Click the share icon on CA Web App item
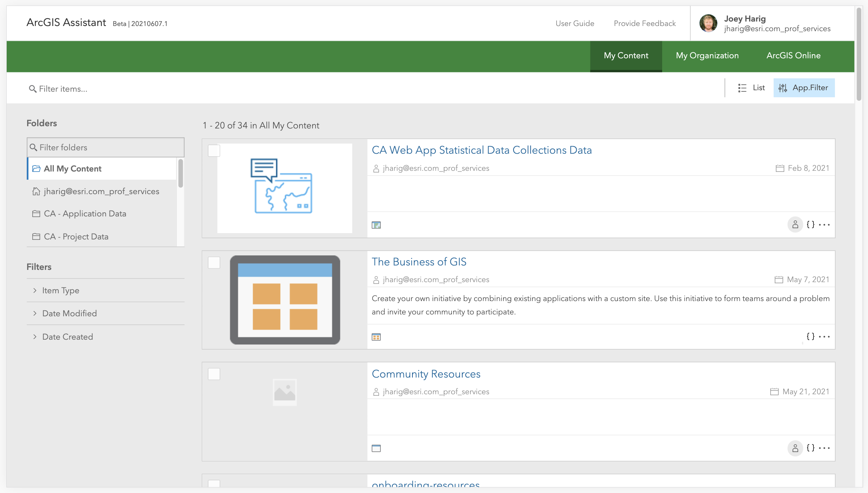This screenshot has width=868, height=493. click(795, 225)
